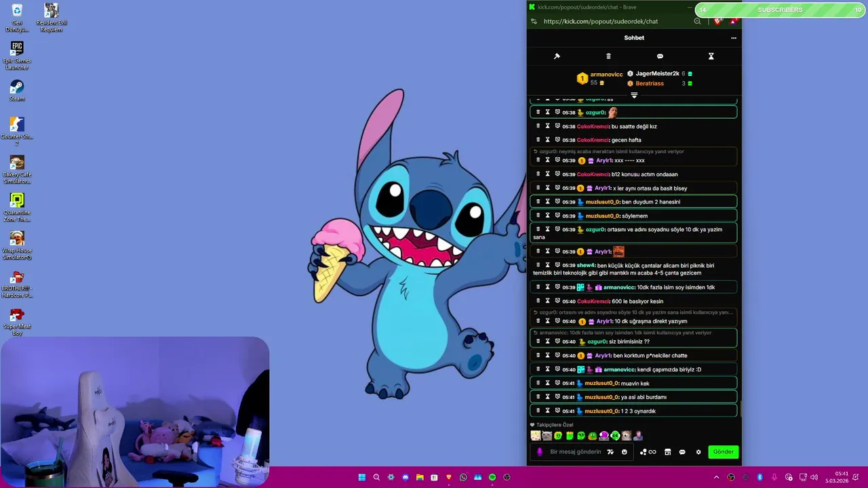Image resolution: width=868 pixels, height=488 pixels.
Task: Pick the last emote showing a person
Action: (x=637, y=436)
